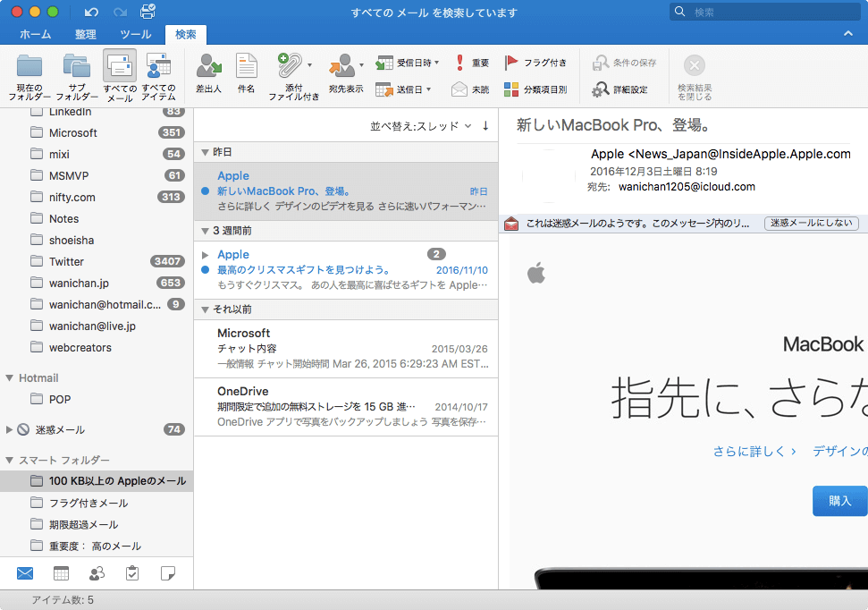This screenshot has height=610, width=868.
Task: Select Twitter folder
Action: [97, 261]
